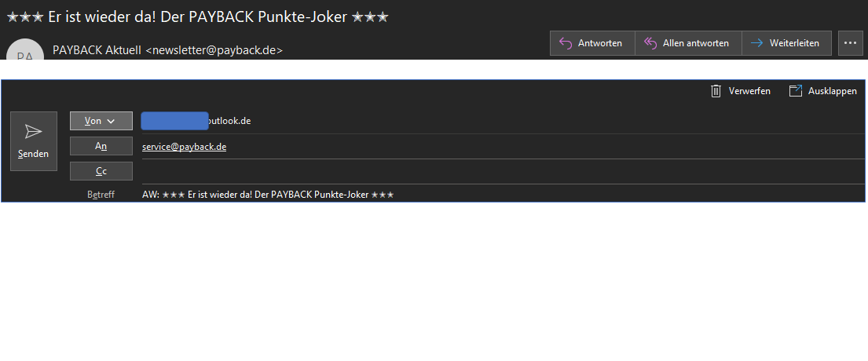Click into the empty Cc field
Viewport: 868px width, 361px height.
[x=503, y=171]
